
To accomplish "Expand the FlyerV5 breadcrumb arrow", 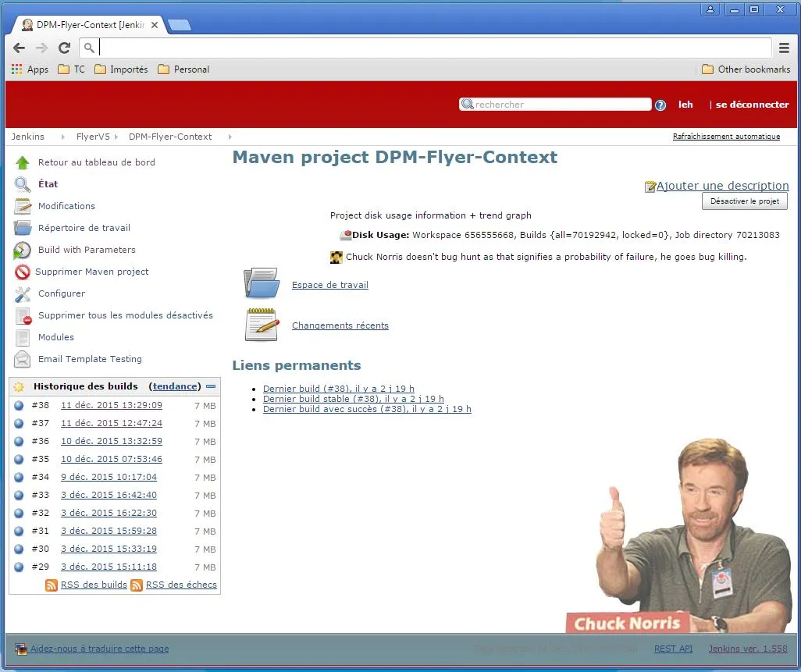I will (116, 137).
